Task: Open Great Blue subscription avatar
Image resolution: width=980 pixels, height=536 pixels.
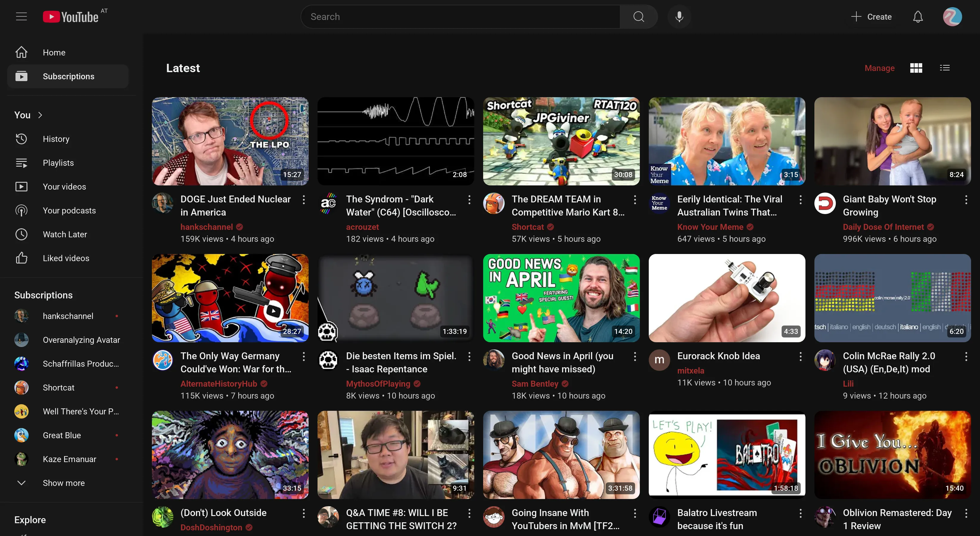Action: coord(21,435)
